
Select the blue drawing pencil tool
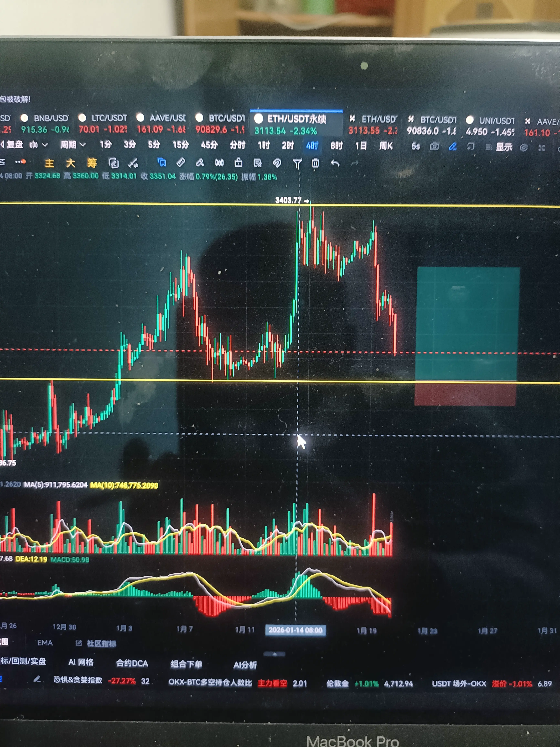coord(453,147)
